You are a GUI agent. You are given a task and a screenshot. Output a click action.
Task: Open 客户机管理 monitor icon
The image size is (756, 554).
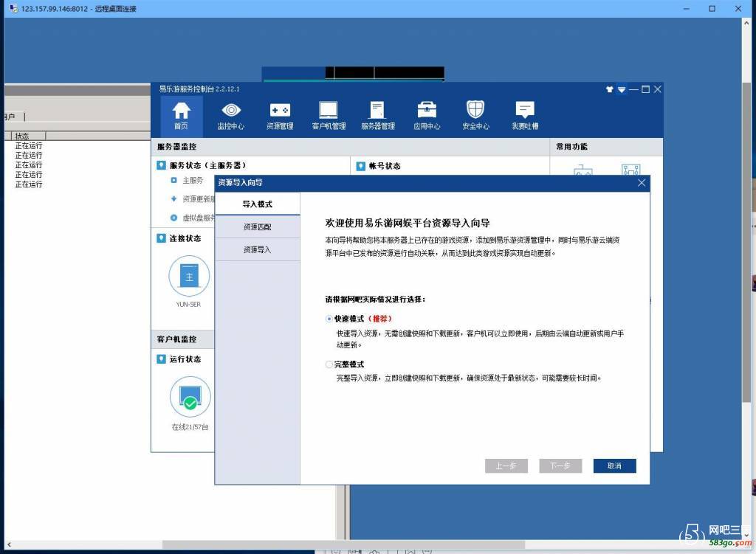click(329, 116)
